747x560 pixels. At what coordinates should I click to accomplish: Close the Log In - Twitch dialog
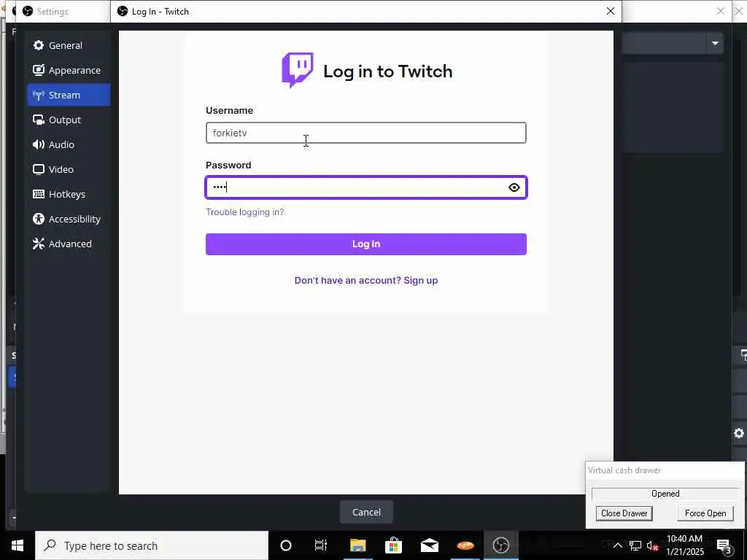(611, 11)
